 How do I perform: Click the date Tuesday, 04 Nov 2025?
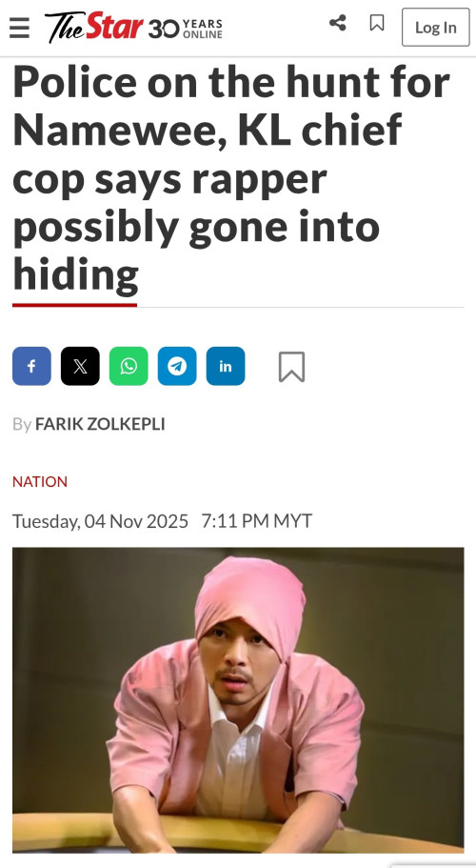coord(100,521)
